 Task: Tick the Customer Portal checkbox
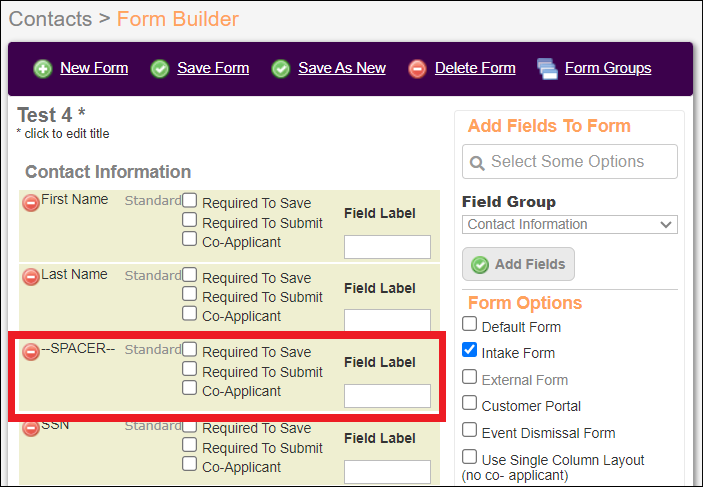[469, 403]
